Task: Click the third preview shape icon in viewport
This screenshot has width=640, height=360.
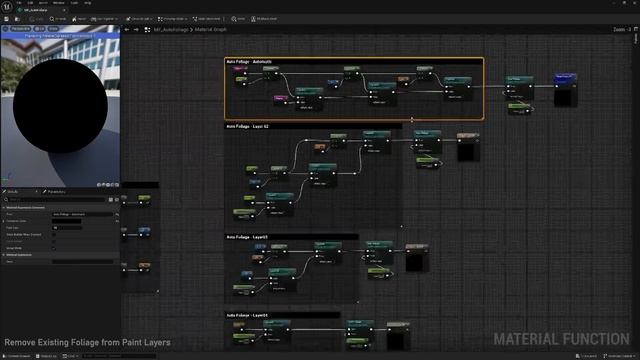Action: pyautogui.click(x=108, y=185)
